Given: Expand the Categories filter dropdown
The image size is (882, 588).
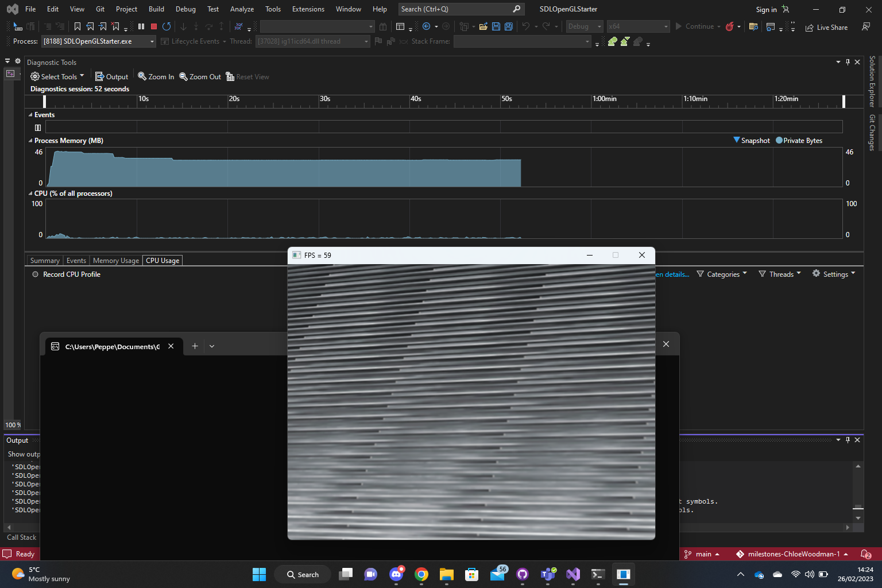Looking at the screenshot, I should 722,274.
